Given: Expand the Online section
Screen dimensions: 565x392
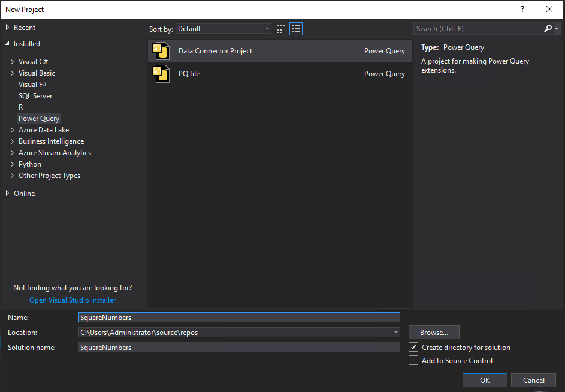Looking at the screenshot, I should coord(7,193).
